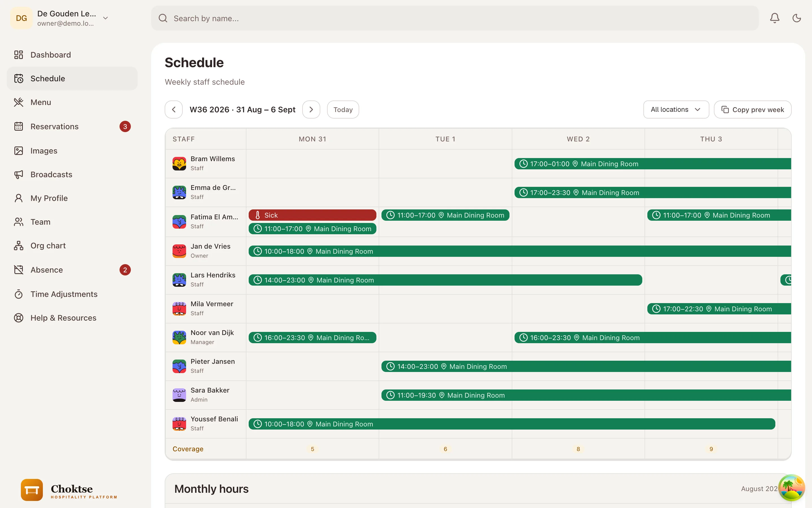Image resolution: width=812 pixels, height=508 pixels.
Task: Open Bram Willems' 17:00–01:00 shift
Action: point(653,164)
